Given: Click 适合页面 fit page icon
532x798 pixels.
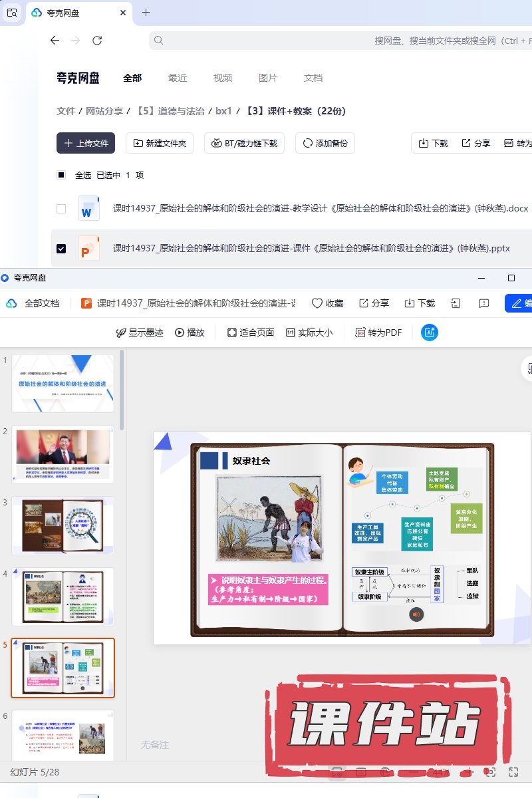Looking at the screenshot, I should pyautogui.click(x=232, y=332).
